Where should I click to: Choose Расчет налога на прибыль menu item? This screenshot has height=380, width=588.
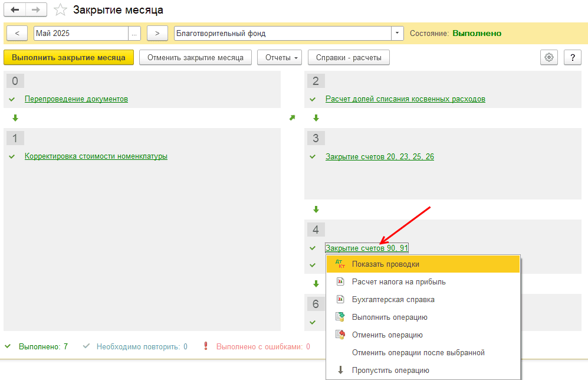(399, 282)
